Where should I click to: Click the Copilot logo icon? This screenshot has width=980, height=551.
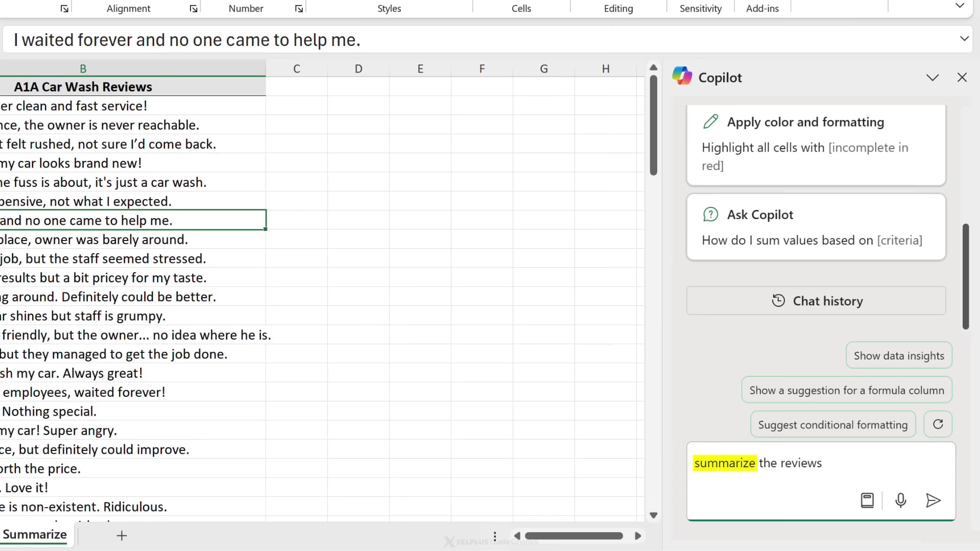tap(682, 77)
